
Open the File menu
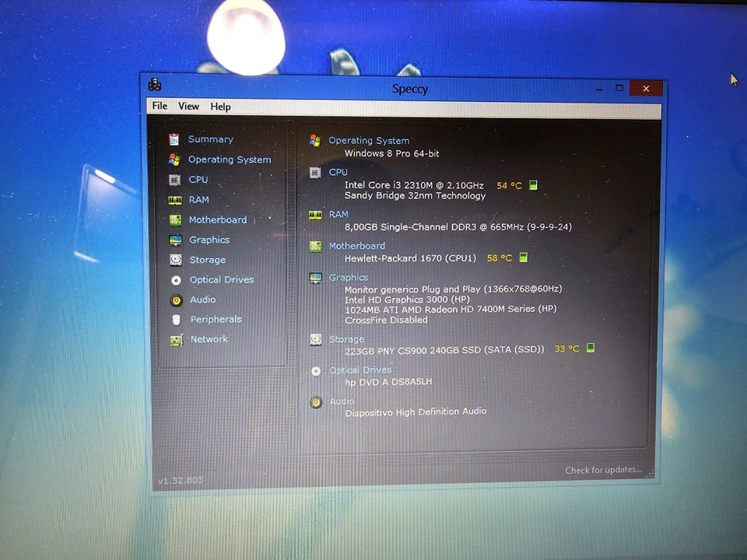point(160,106)
